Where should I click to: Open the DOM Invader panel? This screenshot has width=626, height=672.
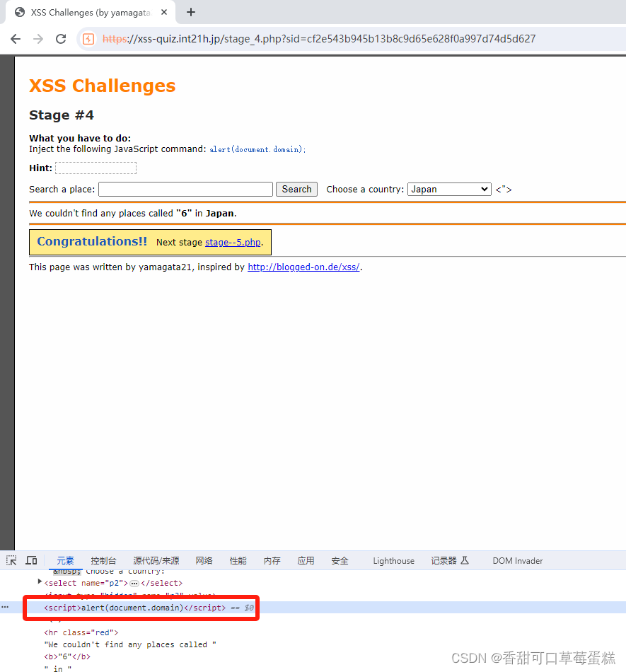[517, 560]
